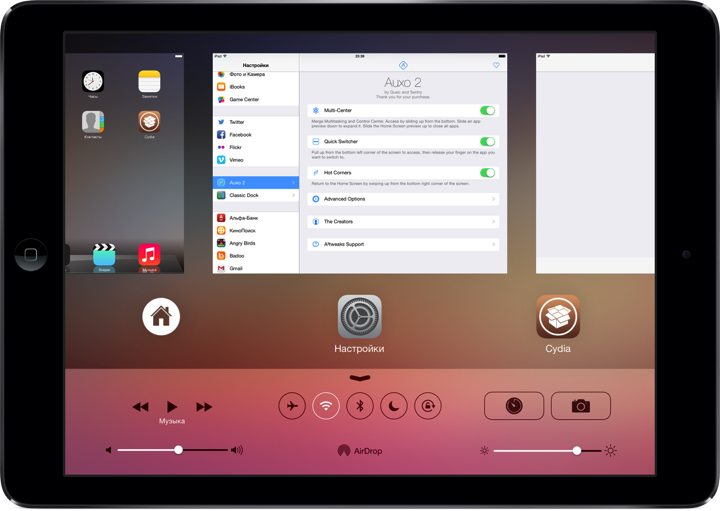Tap the speaker loud icon beside volume
This screenshot has width=720, height=511.
(x=237, y=450)
